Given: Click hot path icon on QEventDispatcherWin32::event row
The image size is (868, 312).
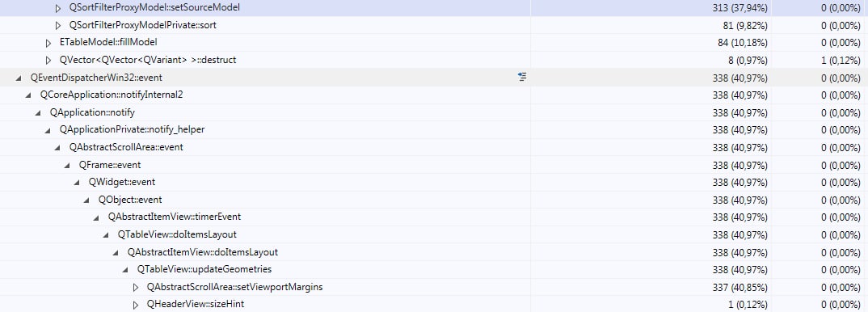Looking at the screenshot, I should coord(522,78).
